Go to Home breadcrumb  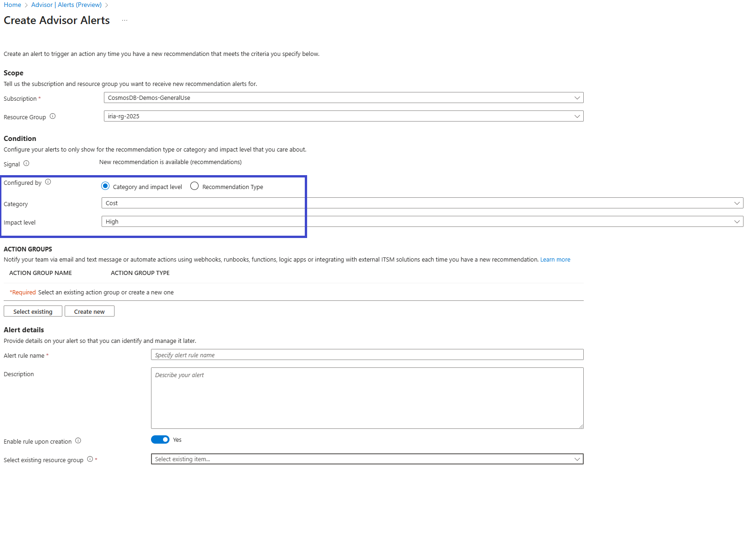pyautogui.click(x=12, y=5)
